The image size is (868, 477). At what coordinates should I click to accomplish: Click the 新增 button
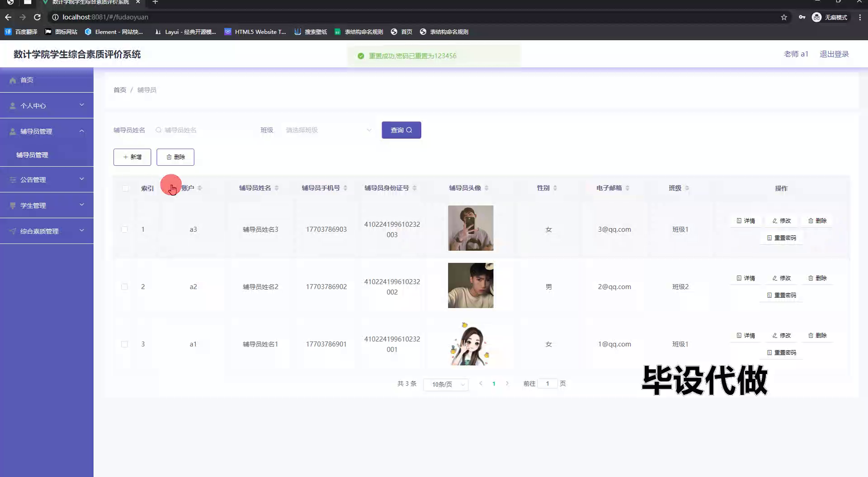coord(132,157)
